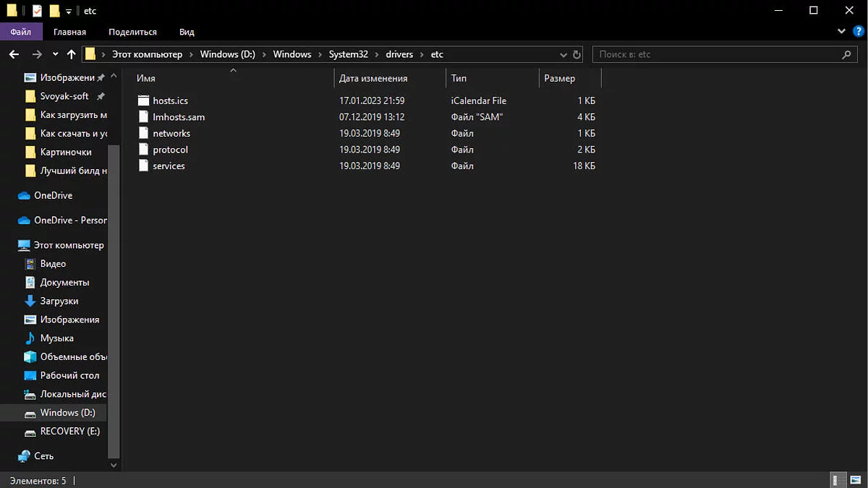
Task: Select the hosts.ics file icon
Action: point(143,100)
